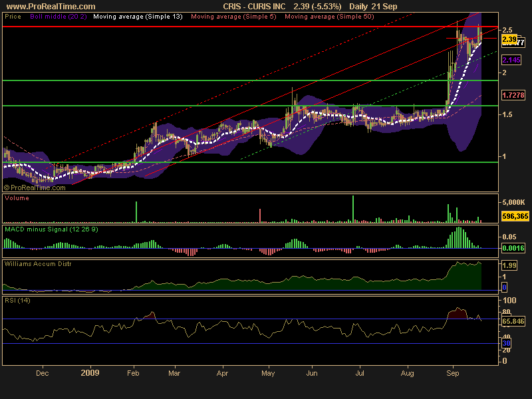This screenshot has height=399, width=532.
Task: Select the Moving average (Simple 50) legend
Action: pos(329,16)
